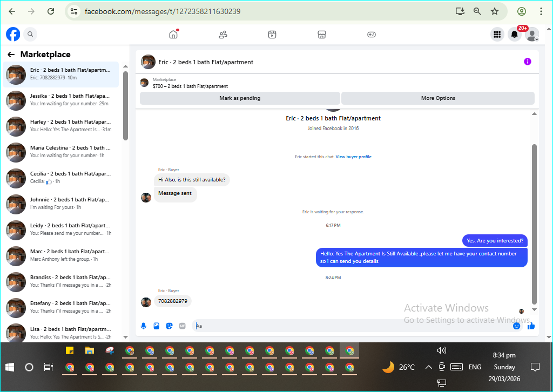Click Mark as pending button

240,98
